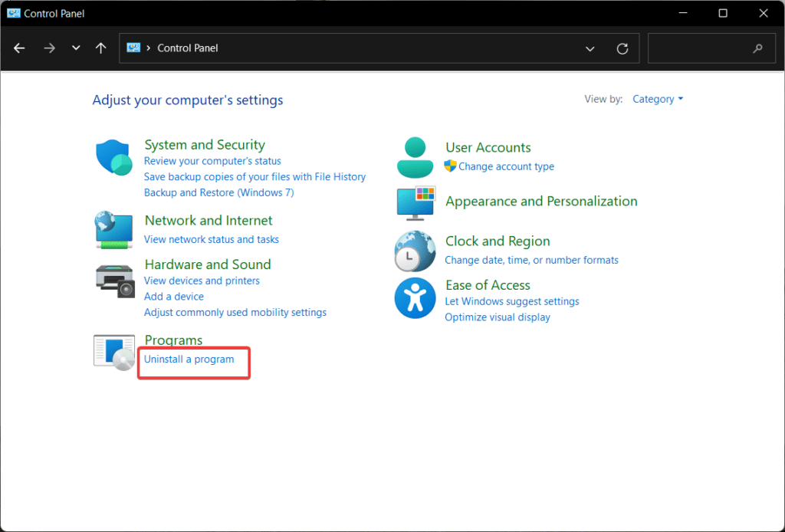Click the Network and Internet globe icon
The width and height of the screenshot is (785, 532).
click(113, 230)
